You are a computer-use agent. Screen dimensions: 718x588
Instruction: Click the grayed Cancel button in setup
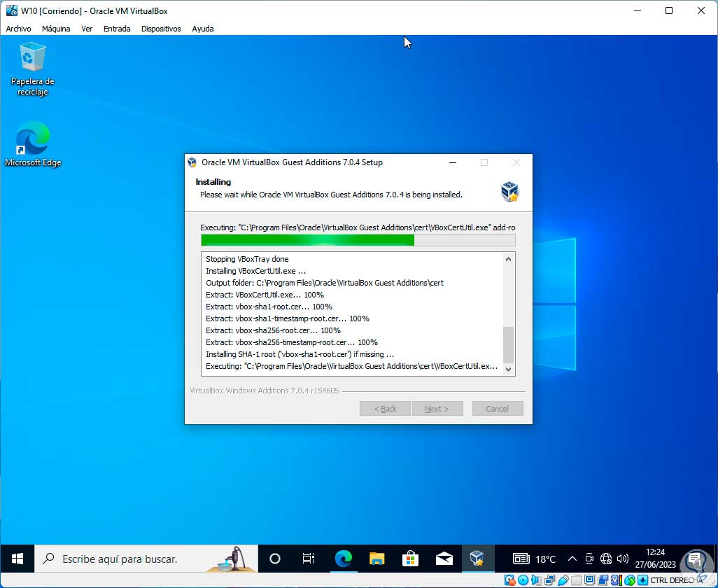click(x=498, y=409)
